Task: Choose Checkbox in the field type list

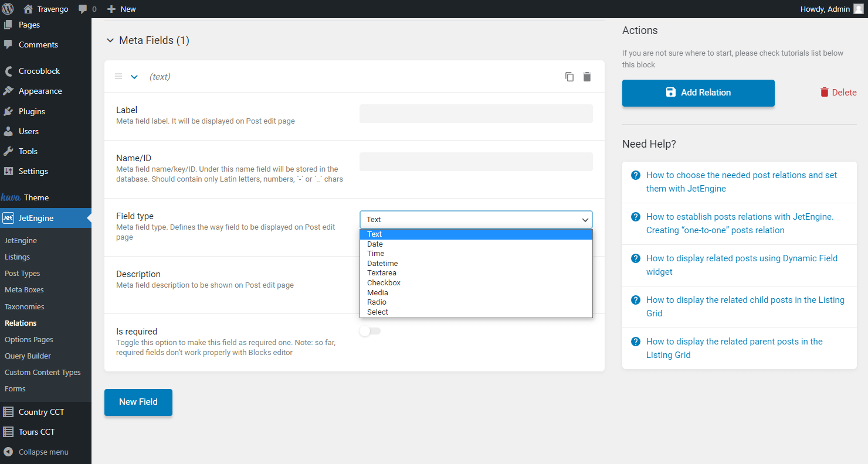Action: pos(476,283)
